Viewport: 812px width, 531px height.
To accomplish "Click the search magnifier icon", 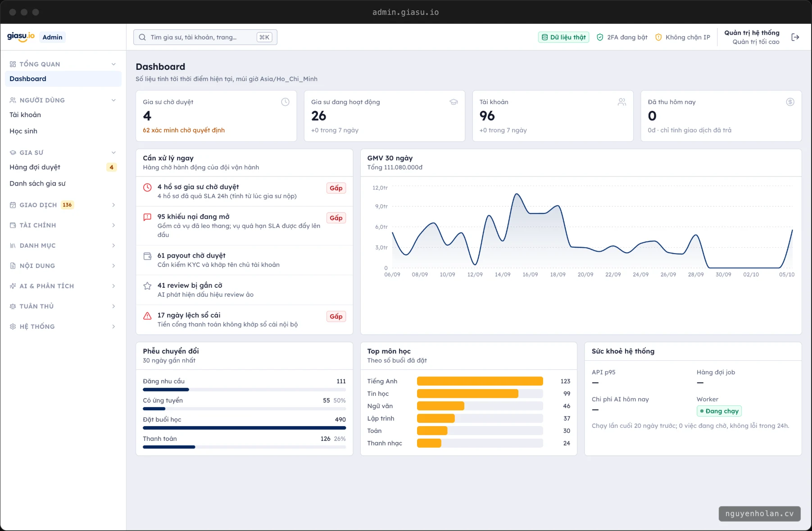I will [142, 37].
